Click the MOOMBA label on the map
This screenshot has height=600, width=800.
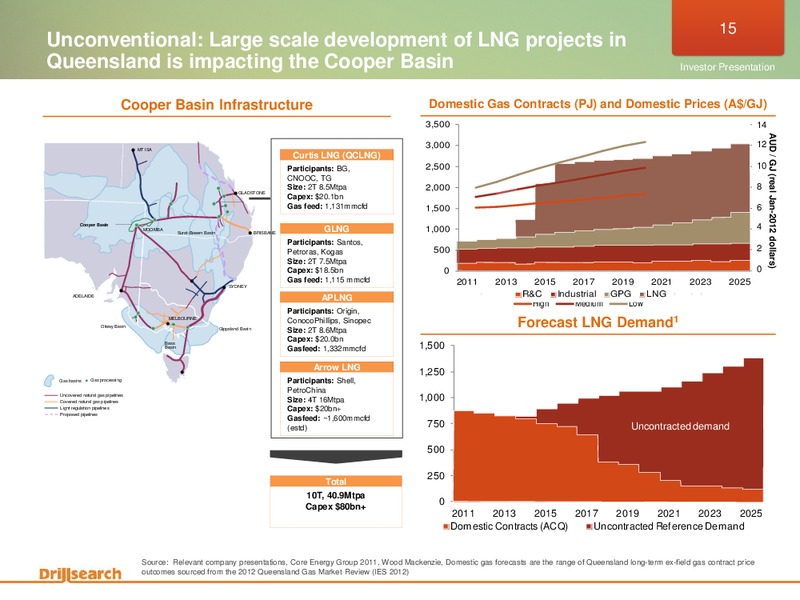[x=153, y=230]
